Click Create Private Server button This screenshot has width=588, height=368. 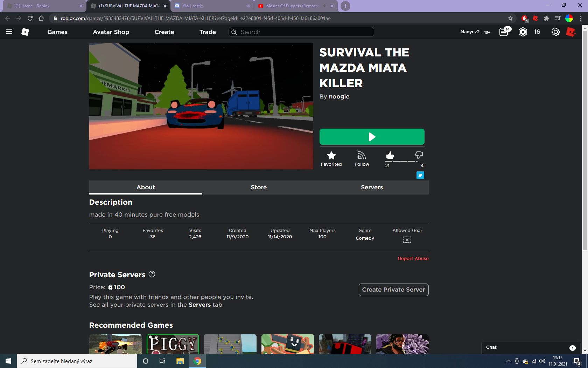(393, 290)
